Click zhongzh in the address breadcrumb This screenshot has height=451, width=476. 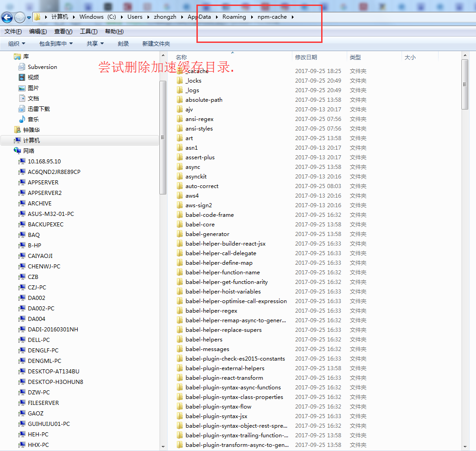click(165, 17)
